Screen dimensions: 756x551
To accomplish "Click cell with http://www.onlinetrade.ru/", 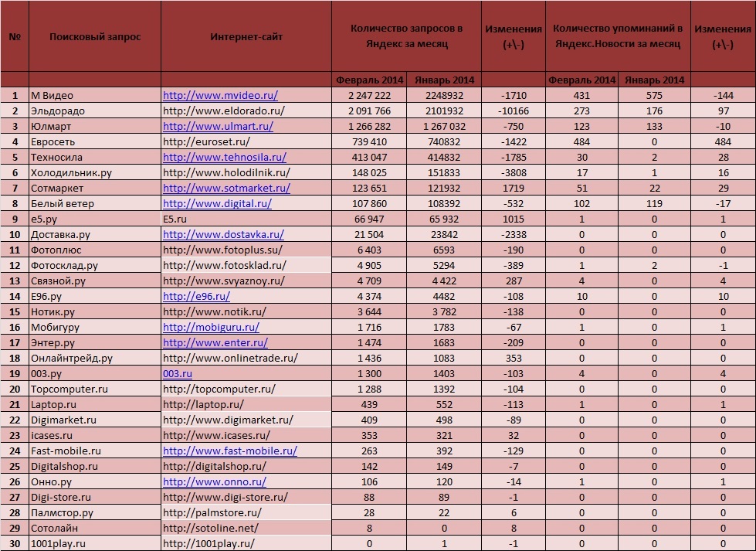I will (x=246, y=358).
